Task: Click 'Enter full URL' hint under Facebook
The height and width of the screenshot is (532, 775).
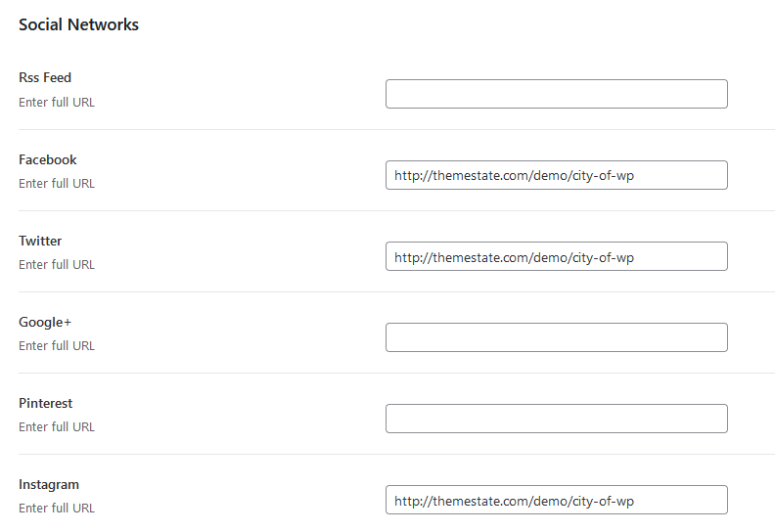Action: point(57,183)
